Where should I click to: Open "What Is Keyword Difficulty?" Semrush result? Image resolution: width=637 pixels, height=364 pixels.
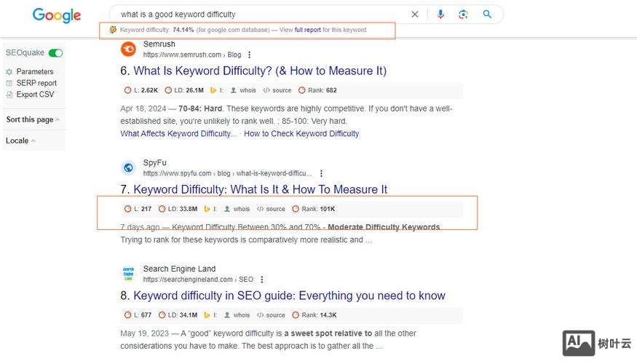point(260,71)
